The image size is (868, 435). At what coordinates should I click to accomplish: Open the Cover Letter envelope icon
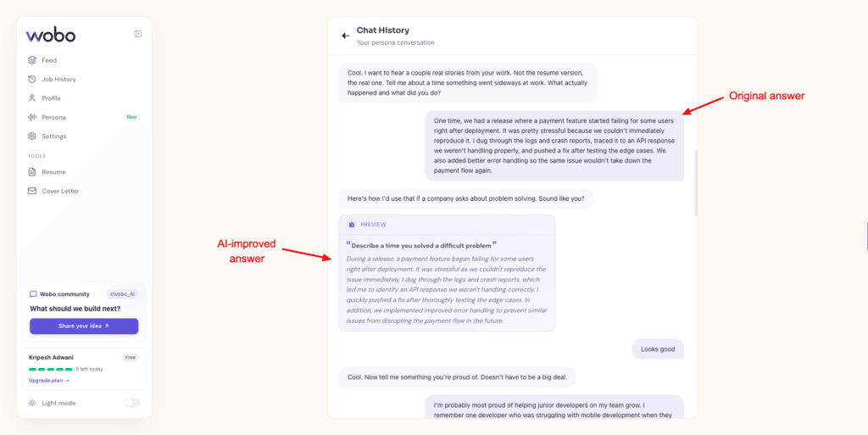pos(32,191)
